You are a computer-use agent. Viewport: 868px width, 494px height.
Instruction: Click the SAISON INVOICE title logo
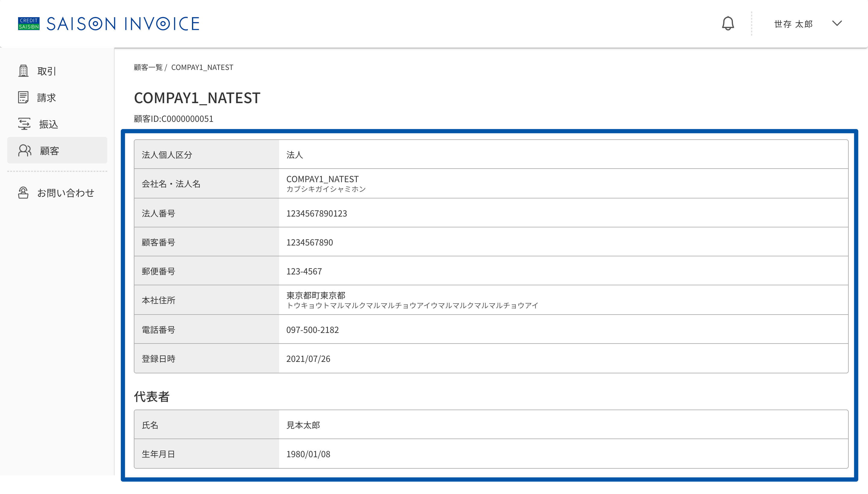[x=123, y=24]
